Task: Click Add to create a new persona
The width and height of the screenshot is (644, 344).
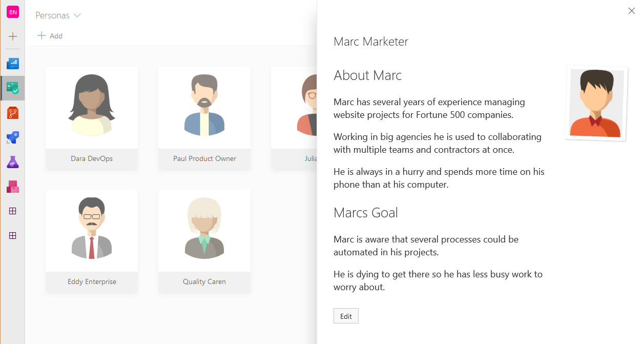Action: coord(50,36)
